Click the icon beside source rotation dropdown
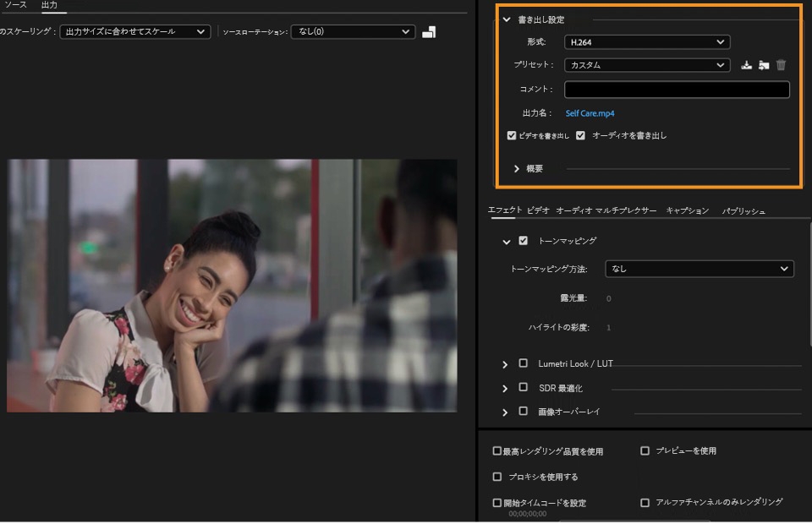Viewport: 812px width, 524px height. click(429, 32)
